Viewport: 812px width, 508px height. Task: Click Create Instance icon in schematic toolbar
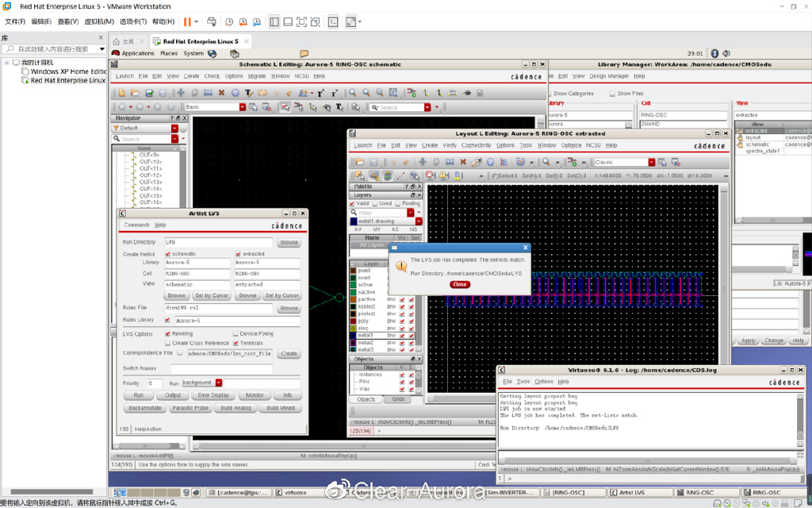pos(412,93)
